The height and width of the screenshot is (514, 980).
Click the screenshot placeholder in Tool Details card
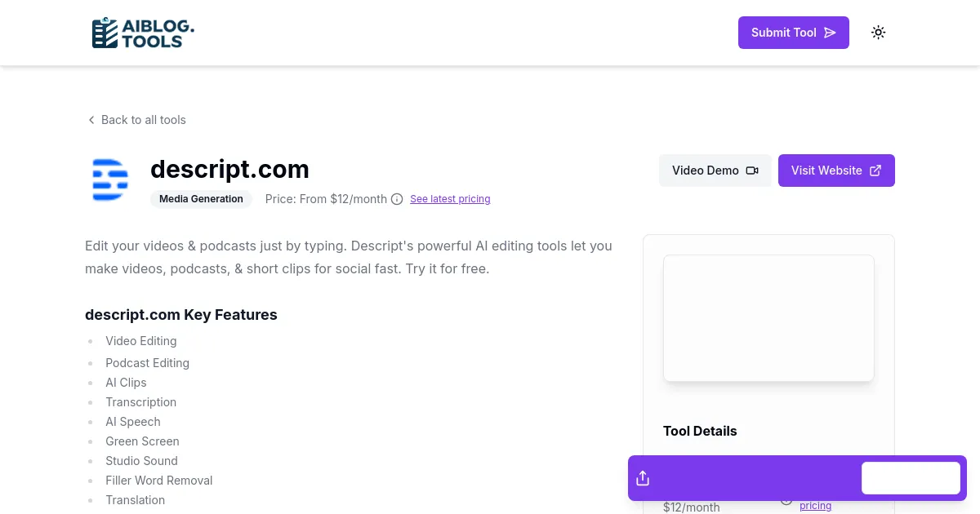click(x=768, y=318)
